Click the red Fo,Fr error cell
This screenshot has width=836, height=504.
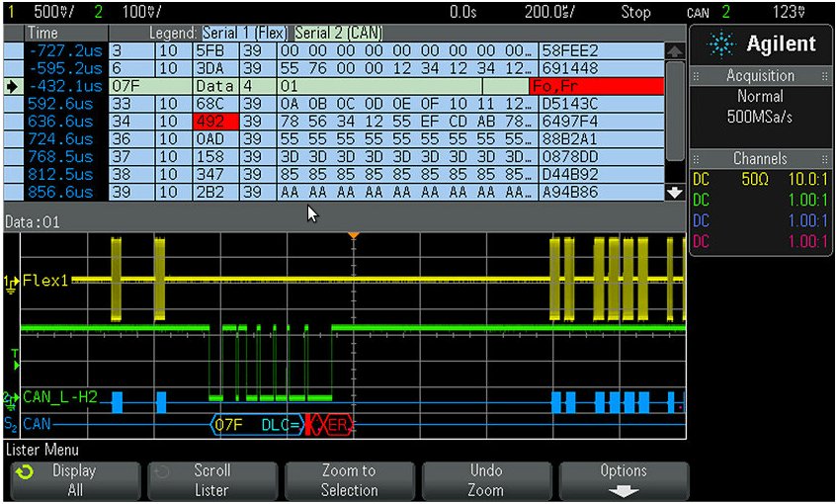click(597, 86)
